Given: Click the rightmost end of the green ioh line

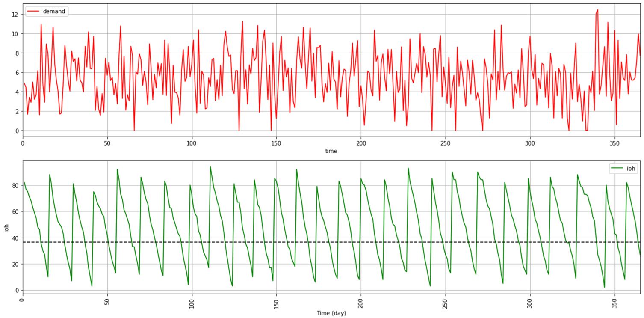Looking at the screenshot, I should point(640,255).
